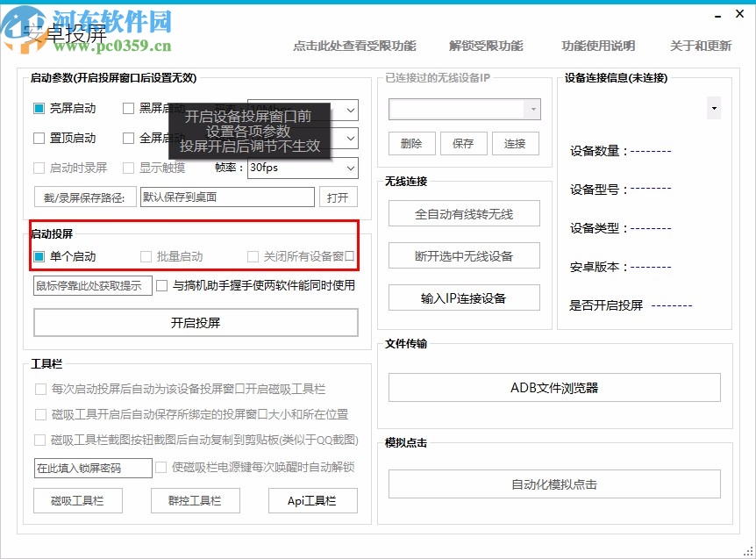The height and width of the screenshot is (559, 756).
Task: Click 关于和更新 menu item
Action: pyautogui.click(x=696, y=47)
